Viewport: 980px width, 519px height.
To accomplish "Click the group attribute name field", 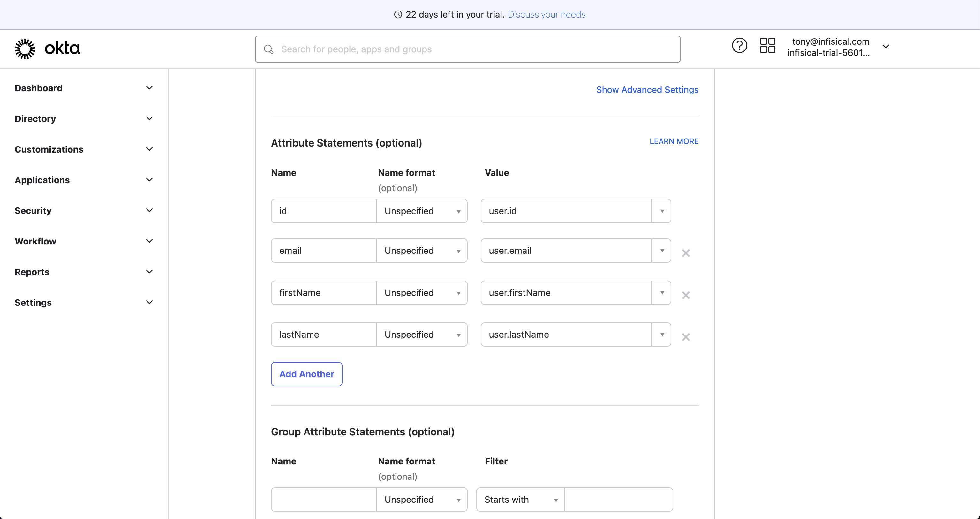I will coord(324,500).
